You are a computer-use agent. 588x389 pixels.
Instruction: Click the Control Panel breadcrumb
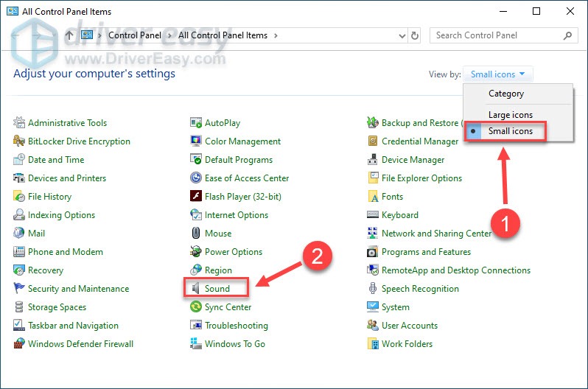pos(136,35)
